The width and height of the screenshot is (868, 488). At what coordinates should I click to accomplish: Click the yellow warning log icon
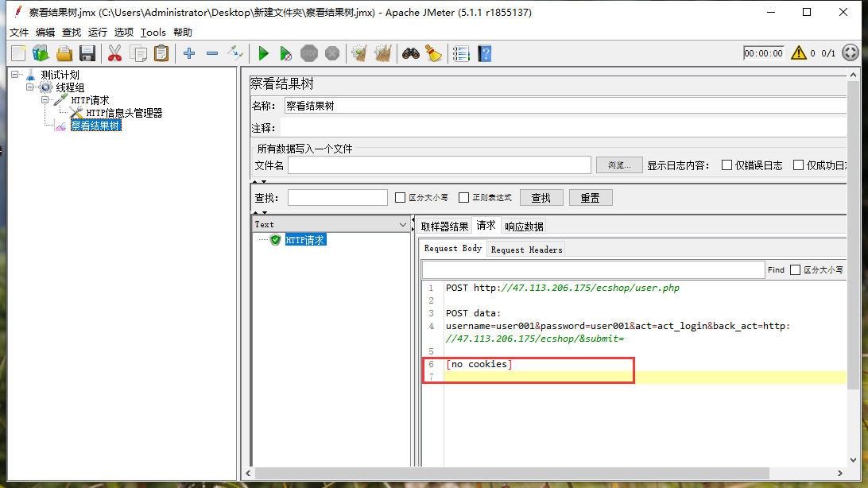[x=799, y=53]
